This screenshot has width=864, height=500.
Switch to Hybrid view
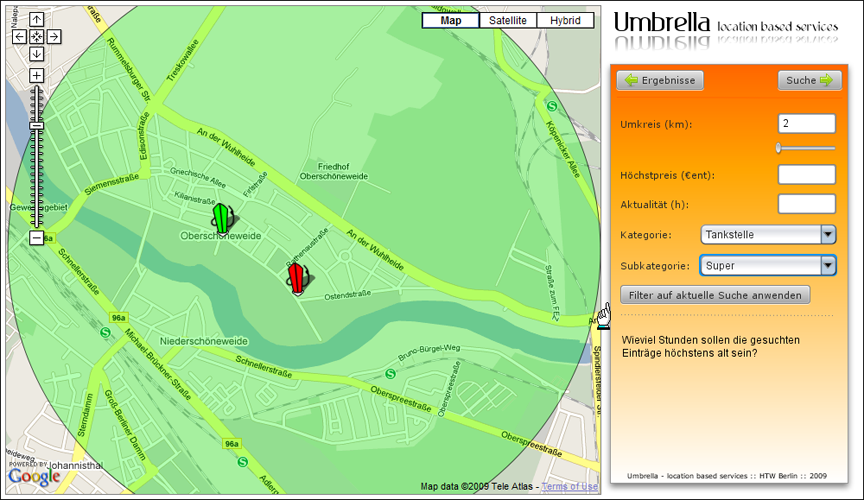tap(565, 20)
